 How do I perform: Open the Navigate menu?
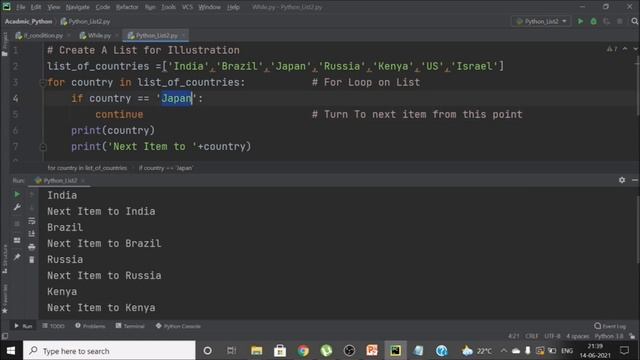78,7
